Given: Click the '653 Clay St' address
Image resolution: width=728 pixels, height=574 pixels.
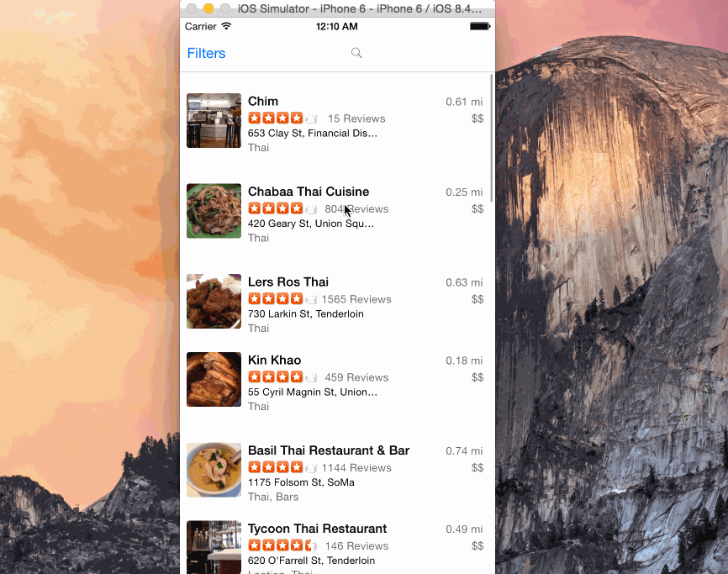Looking at the screenshot, I should [x=313, y=133].
